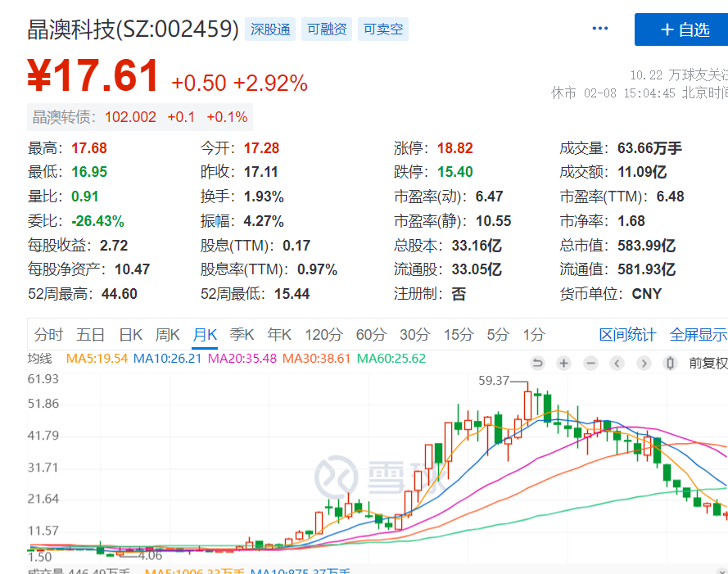Click the MA60:25.62 moving average label
Screen dimensions: 728x574
click(x=391, y=359)
